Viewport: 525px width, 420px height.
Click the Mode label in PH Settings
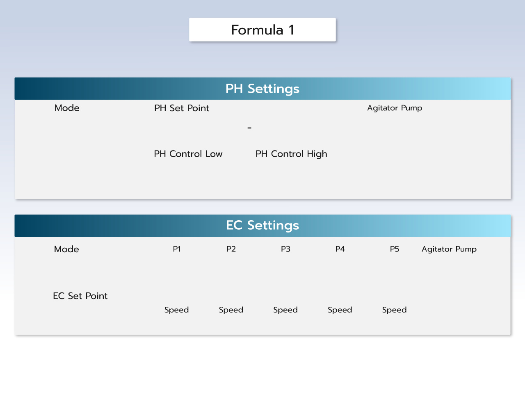pyautogui.click(x=67, y=108)
